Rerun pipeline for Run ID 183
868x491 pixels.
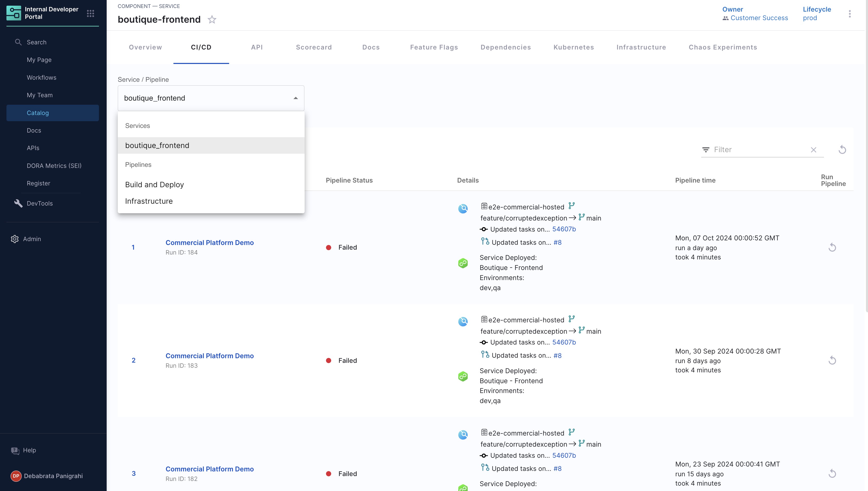tap(832, 360)
